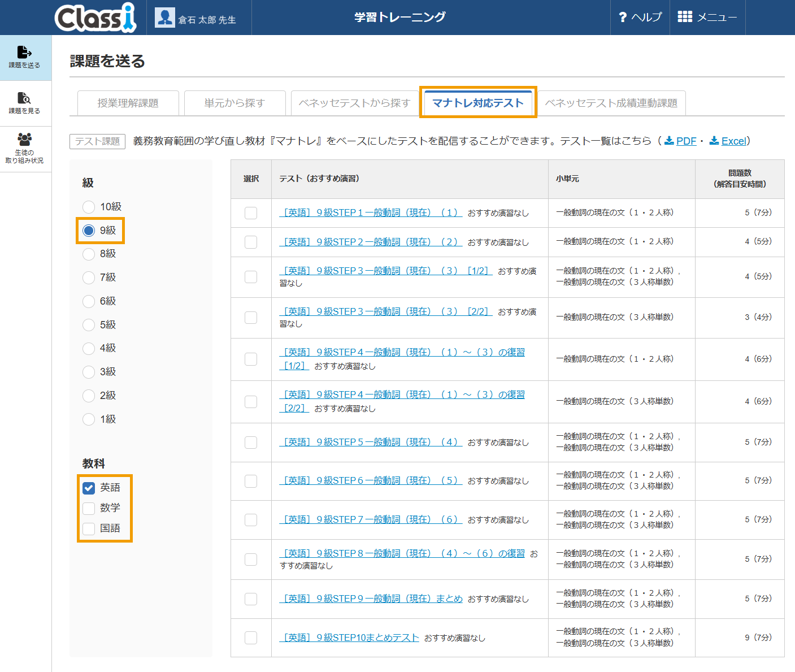Check the 国語 subject checkbox

(89, 528)
